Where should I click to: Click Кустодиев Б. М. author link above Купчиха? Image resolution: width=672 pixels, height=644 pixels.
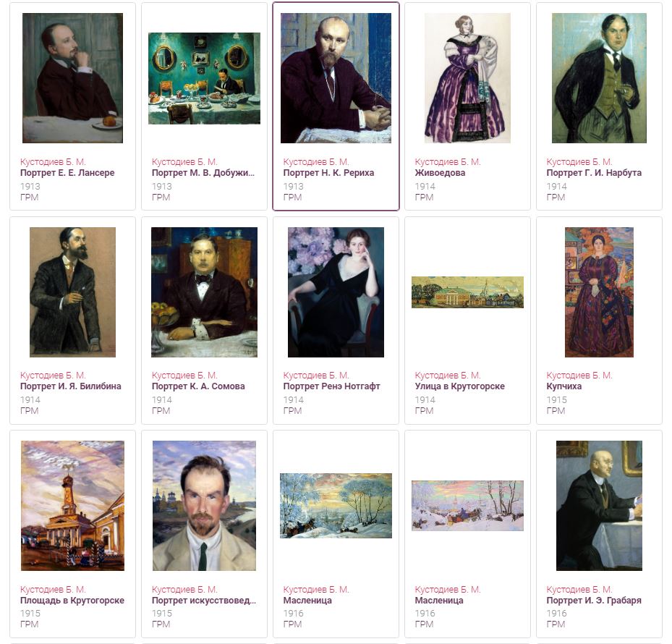click(x=579, y=375)
